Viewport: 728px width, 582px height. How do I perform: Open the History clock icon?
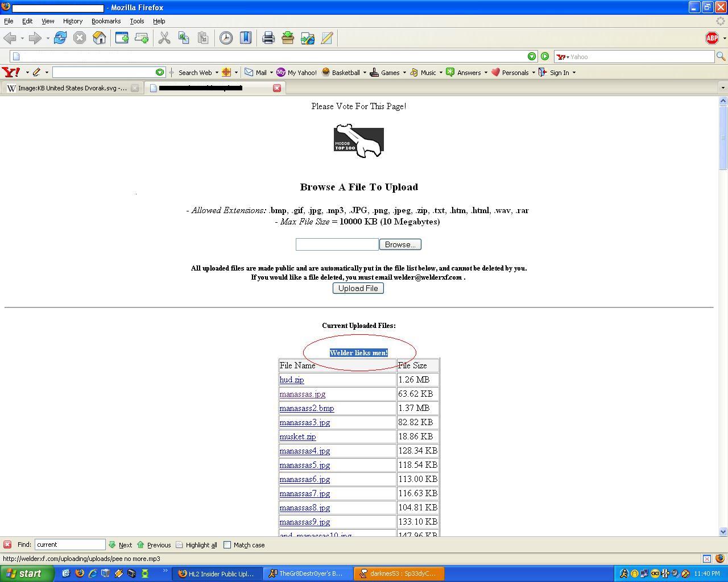pos(226,38)
